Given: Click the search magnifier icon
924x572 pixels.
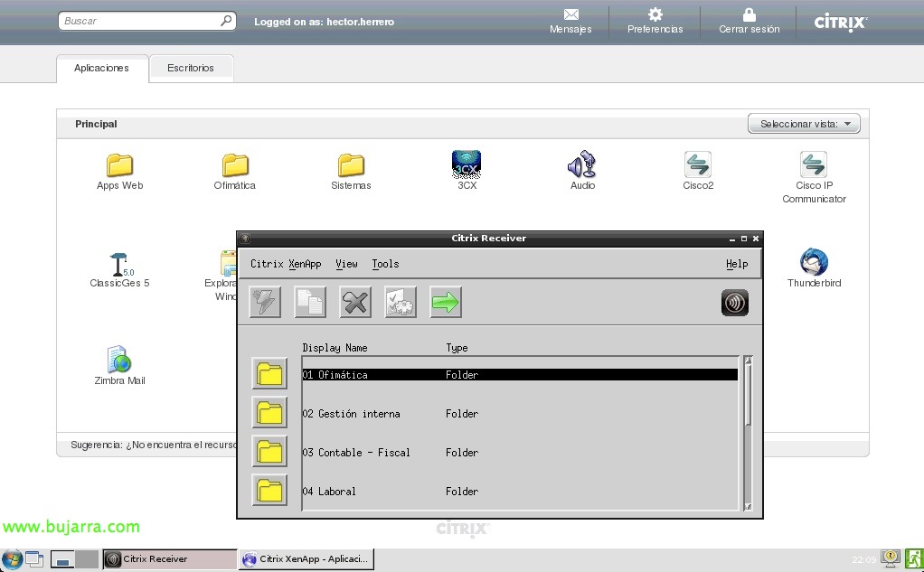Looking at the screenshot, I should click(226, 21).
